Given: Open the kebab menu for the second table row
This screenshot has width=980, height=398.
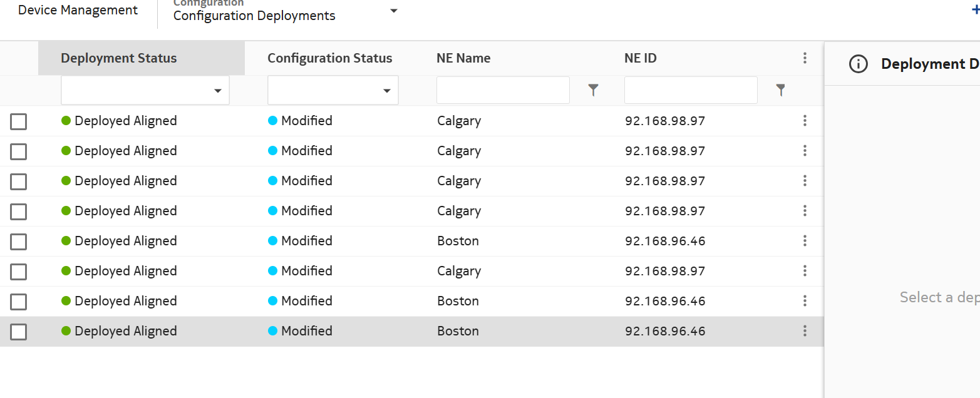Looking at the screenshot, I should (805, 151).
